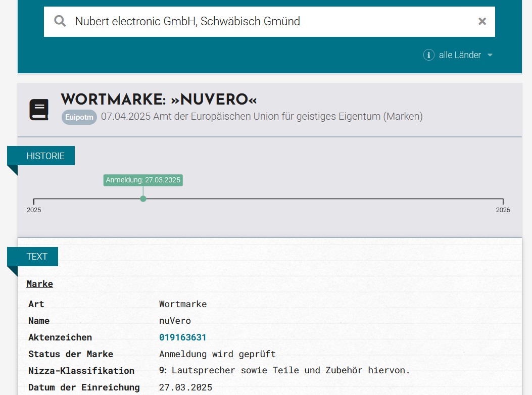The width and height of the screenshot is (532, 395).
Task: Click the WORTMARKE: »NUVERO« heading
Action: [x=159, y=100]
